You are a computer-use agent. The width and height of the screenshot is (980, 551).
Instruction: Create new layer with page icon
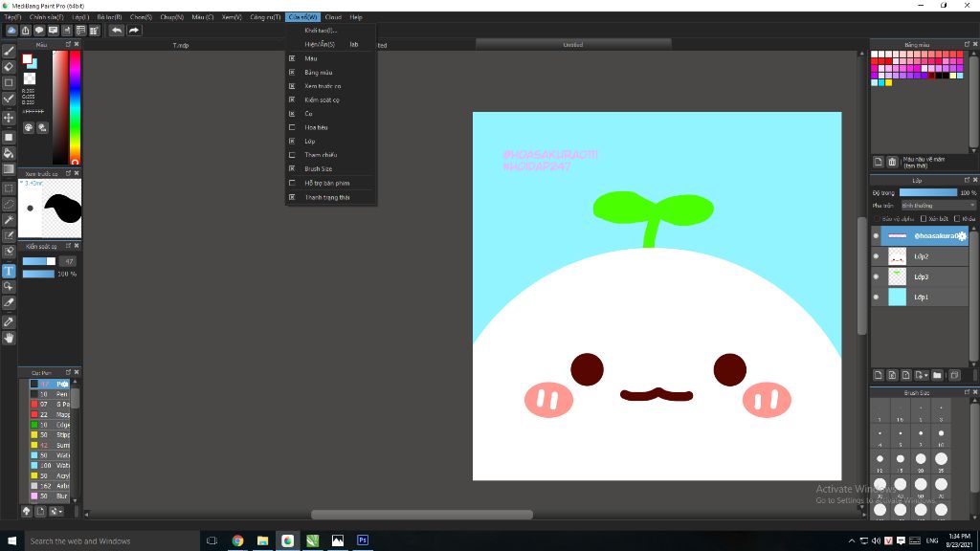(879, 375)
